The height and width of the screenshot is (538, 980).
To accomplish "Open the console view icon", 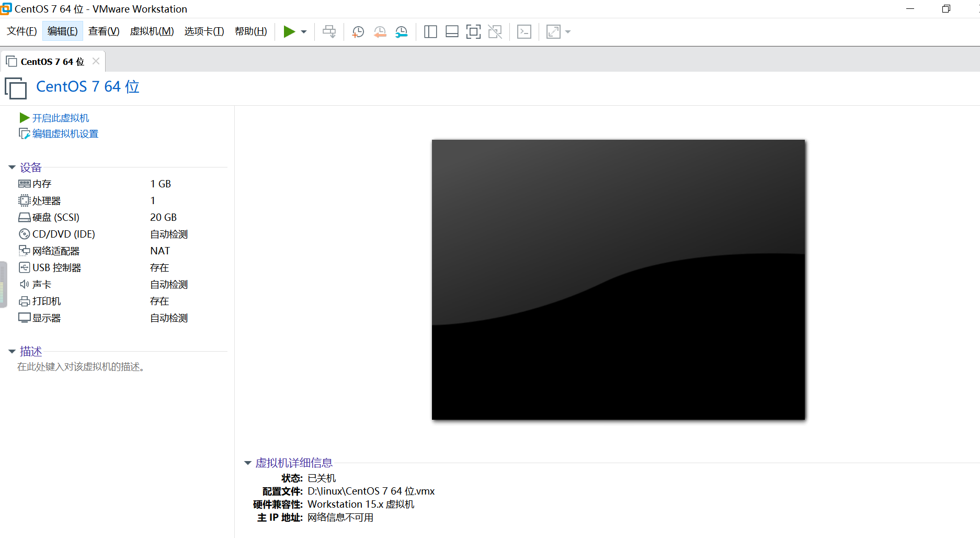I will (x=524, y=32).
